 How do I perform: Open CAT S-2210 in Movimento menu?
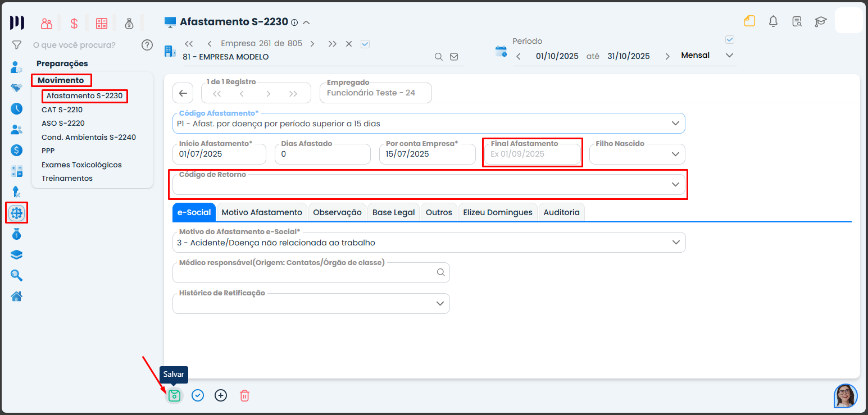(x=62, y=110)
